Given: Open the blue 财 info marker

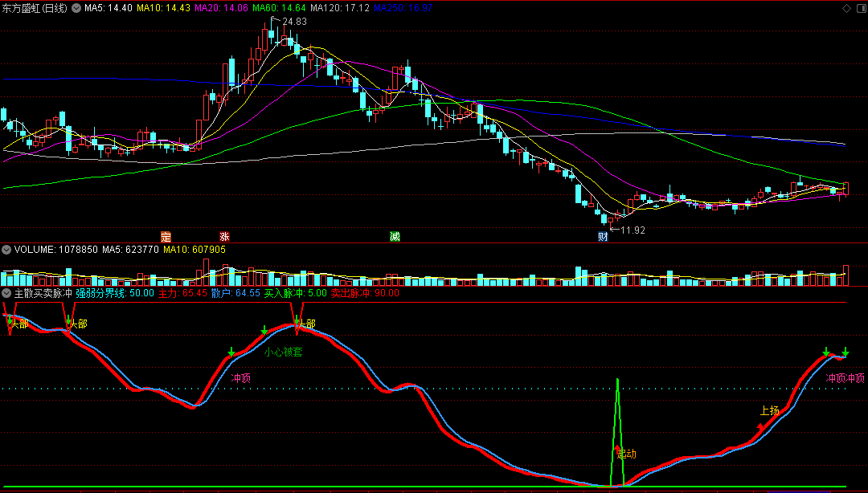Looking at the screenshot, I should tap(604, 237).
